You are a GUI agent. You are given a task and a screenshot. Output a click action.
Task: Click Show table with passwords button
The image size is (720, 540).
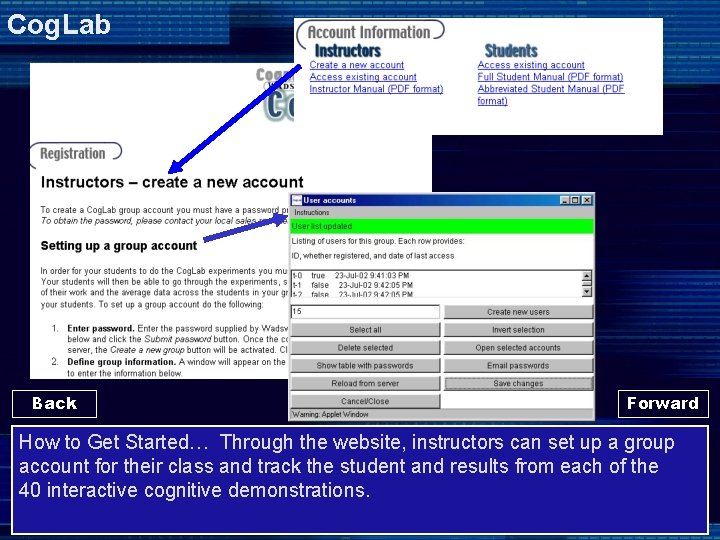(x=365, y=366)
